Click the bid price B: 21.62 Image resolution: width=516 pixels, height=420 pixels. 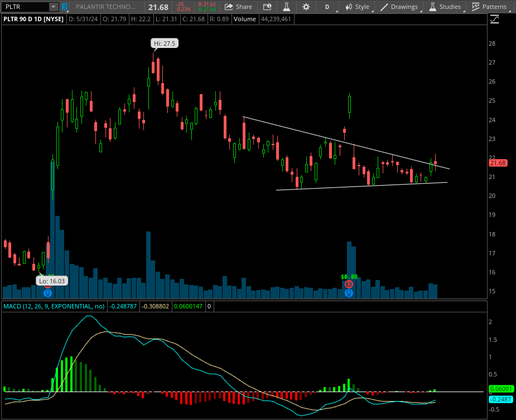(x=207, y=4)
